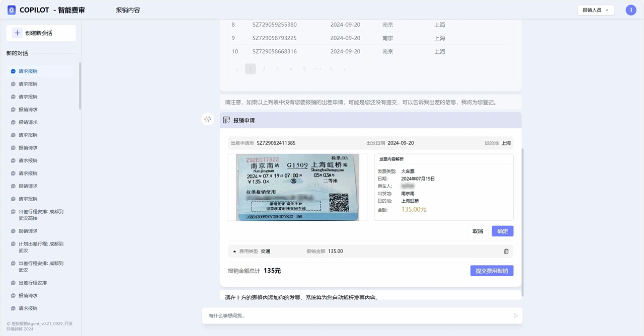This screenshot has height=336, width=644.
Task: Click chat bubble icon beside 计划出差行程
Action: coord(13,244)
